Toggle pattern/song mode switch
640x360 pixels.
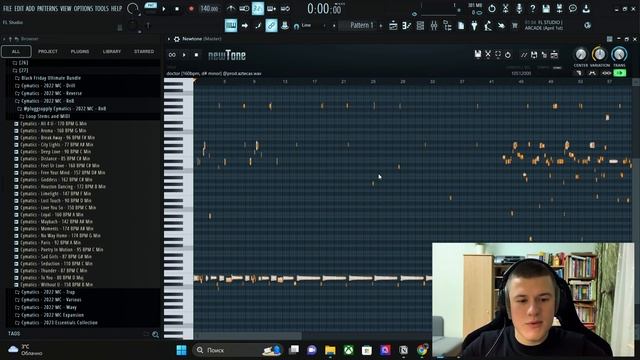coord(151,8)
